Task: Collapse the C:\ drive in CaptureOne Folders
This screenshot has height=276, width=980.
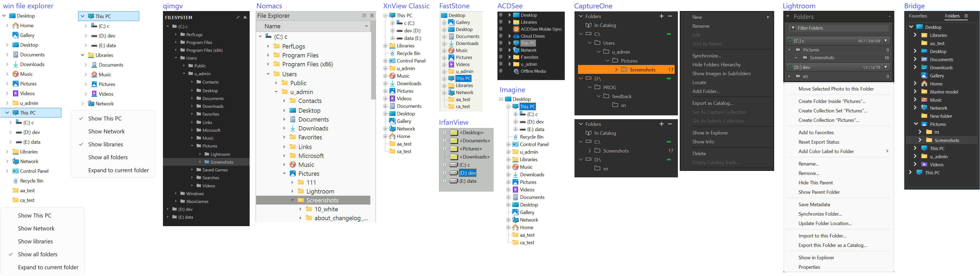Action: (x=581, y=33)
